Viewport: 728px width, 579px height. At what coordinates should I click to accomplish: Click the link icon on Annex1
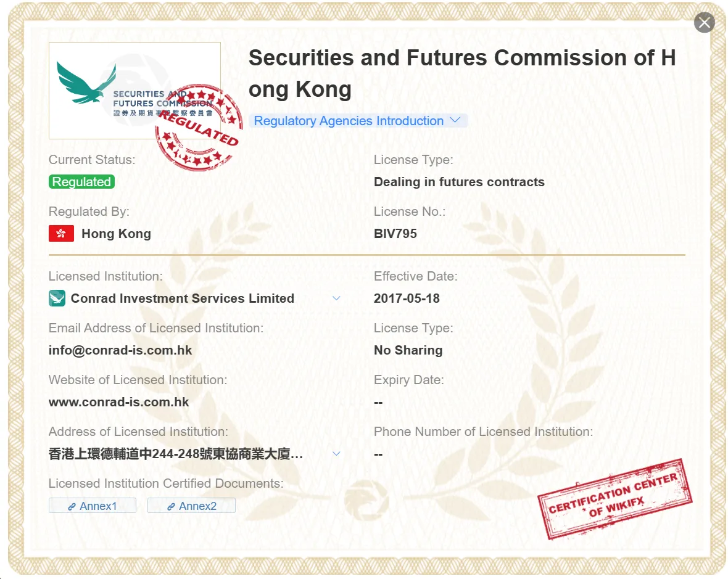(72, 507)
